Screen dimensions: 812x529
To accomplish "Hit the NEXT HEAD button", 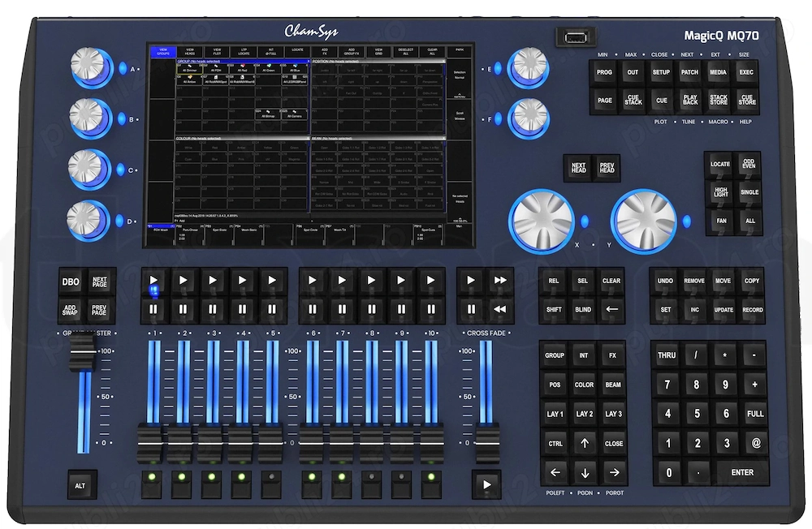I will (x=578, y=168).
